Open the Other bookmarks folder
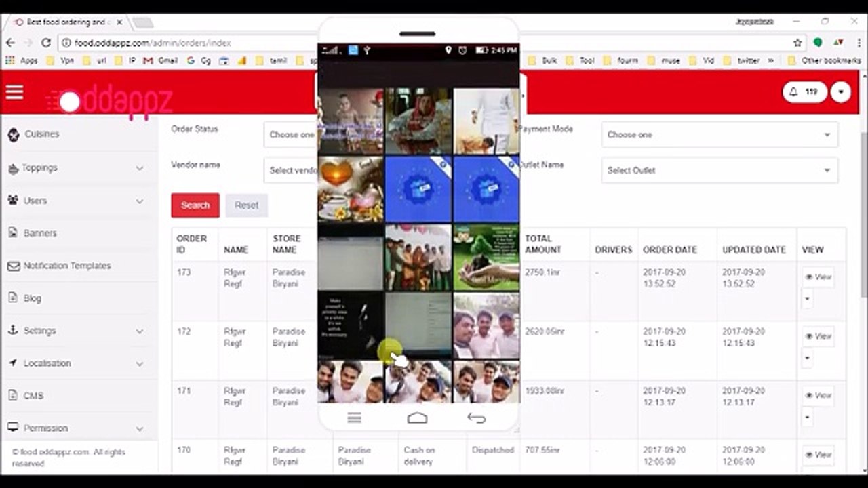 [x=824, y=60]
